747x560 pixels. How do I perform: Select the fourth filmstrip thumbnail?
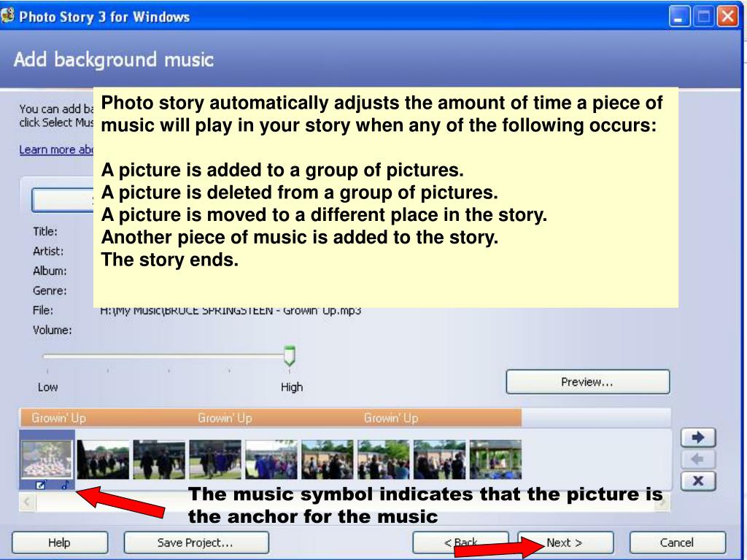(215, 459)
